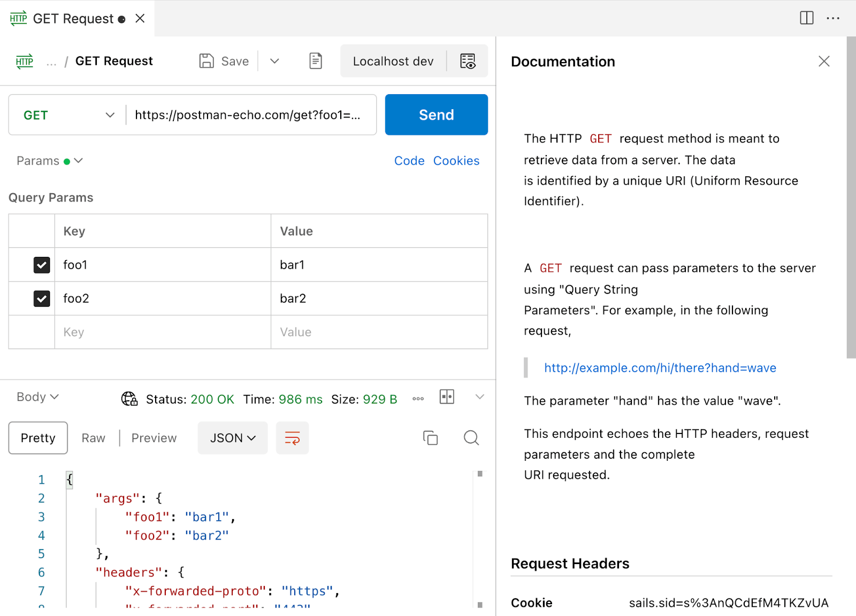Image resolution: width=856 pixels, height=616 pixels.
Task: Click the Cookie header name
Action: point(531,603)
